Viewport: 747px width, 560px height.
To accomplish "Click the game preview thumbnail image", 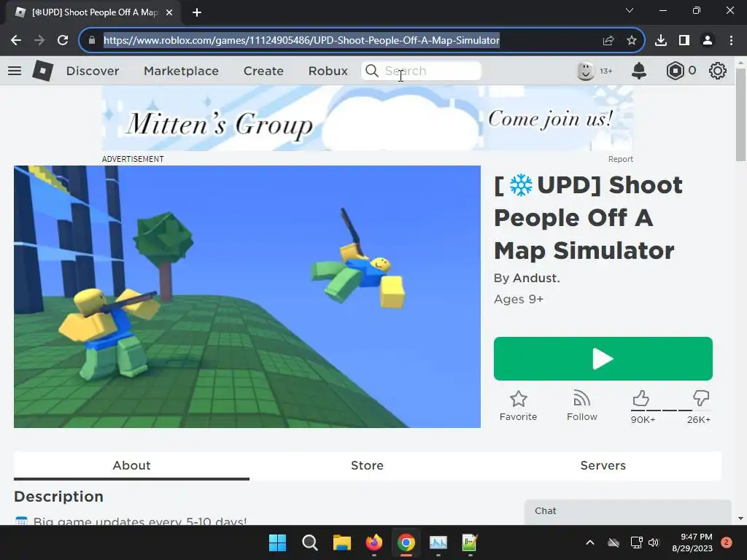I will pyautogui.click(x=247, y=297).
